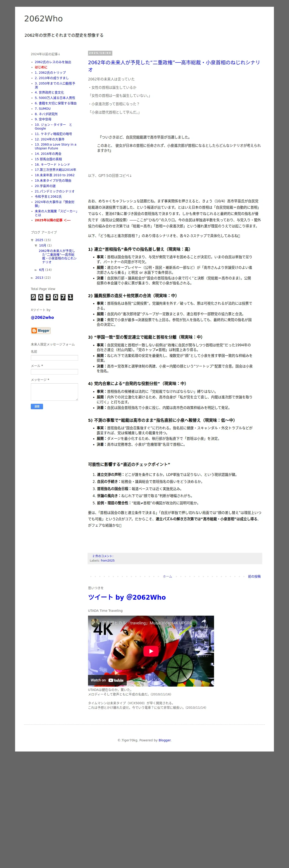
Task: Open 20.宇宙井の謎 link
Action: point(45,186)
